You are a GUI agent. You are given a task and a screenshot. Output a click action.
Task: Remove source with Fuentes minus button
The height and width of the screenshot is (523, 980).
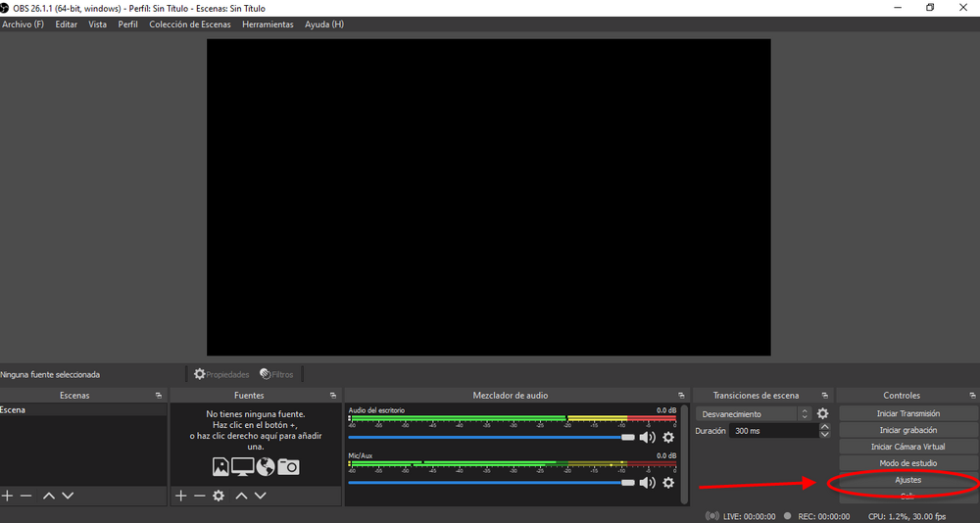(199, 496)
